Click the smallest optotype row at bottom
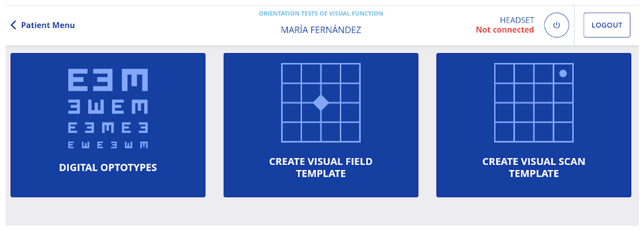 tap(108, 145)
